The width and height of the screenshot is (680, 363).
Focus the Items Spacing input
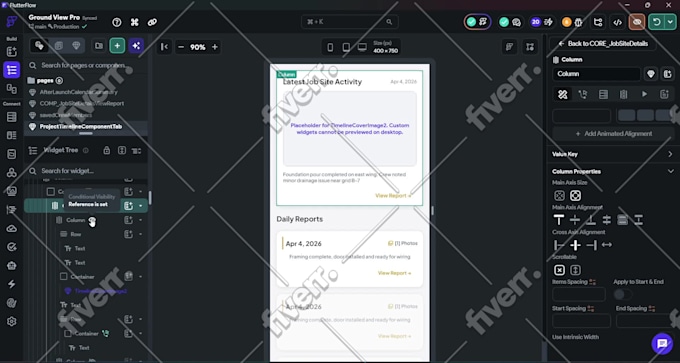tap(579, 294)
